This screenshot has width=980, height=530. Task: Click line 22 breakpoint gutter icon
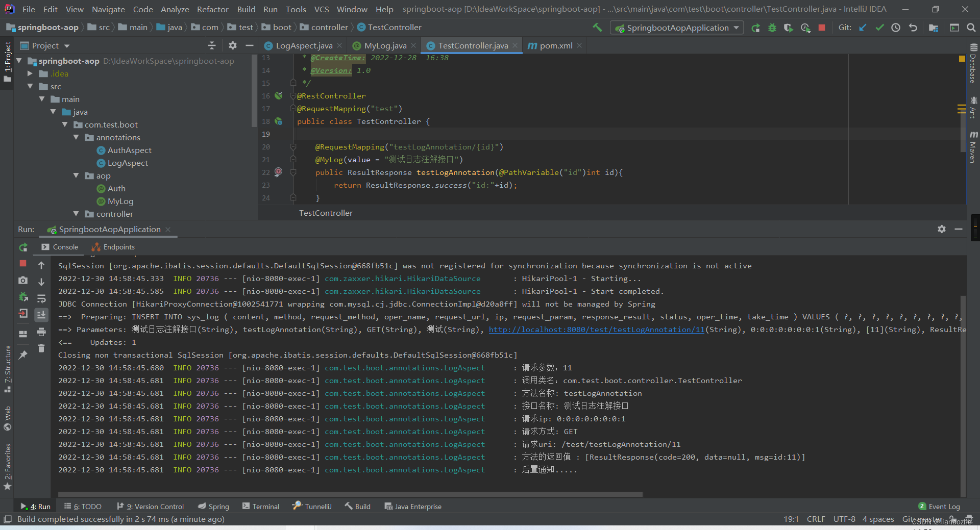click(x=278, y=172)
